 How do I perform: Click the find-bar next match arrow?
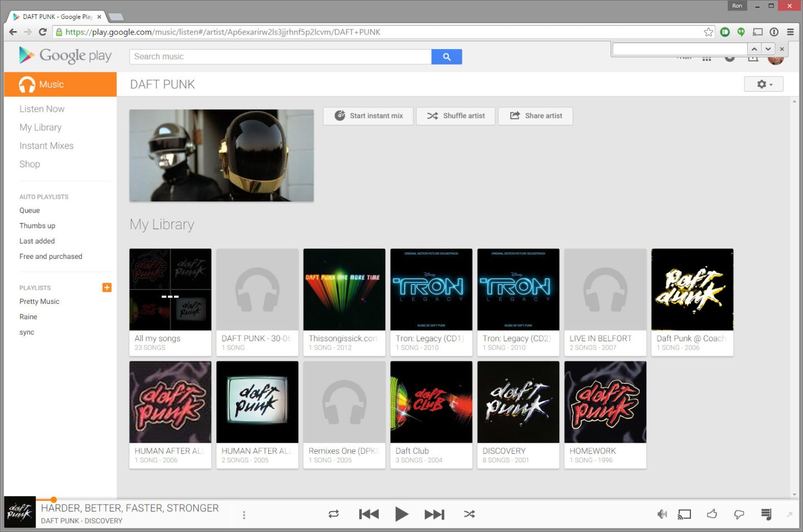pyautogui.click(x=768, y=49)
